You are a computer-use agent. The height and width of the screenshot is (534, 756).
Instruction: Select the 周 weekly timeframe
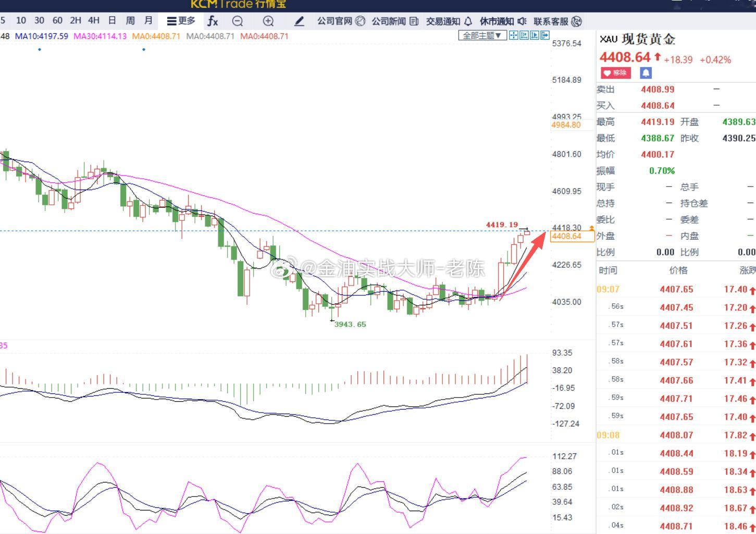pyautogui.click(x=130, y=20)
